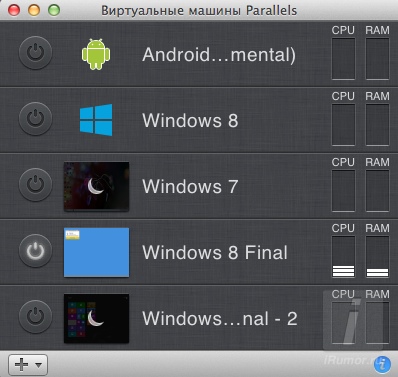Open the Windows 8 Final blue thumbnail
The image size is (398, 377).
96,252
